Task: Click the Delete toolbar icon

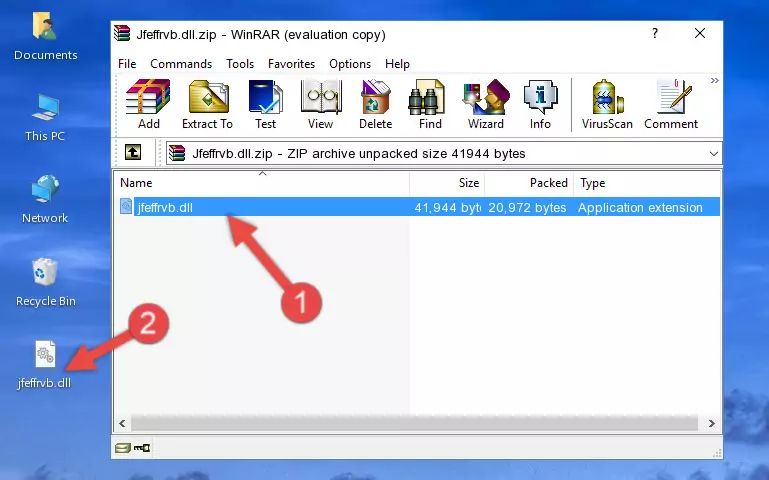Action: pyautogui.click(x=375, y=104)
